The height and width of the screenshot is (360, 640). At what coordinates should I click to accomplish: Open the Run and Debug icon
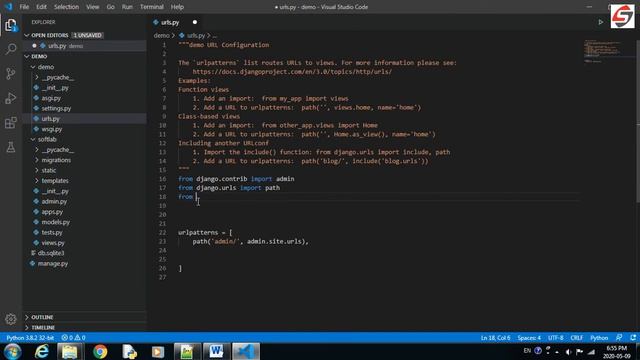(11, 98)
